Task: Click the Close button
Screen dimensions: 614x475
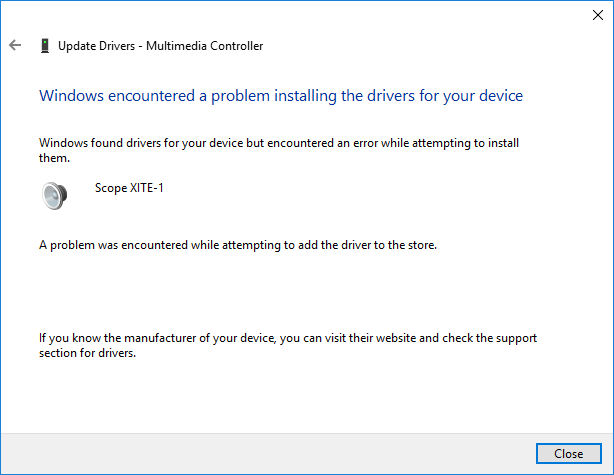Action: click(x=569, y=453)
